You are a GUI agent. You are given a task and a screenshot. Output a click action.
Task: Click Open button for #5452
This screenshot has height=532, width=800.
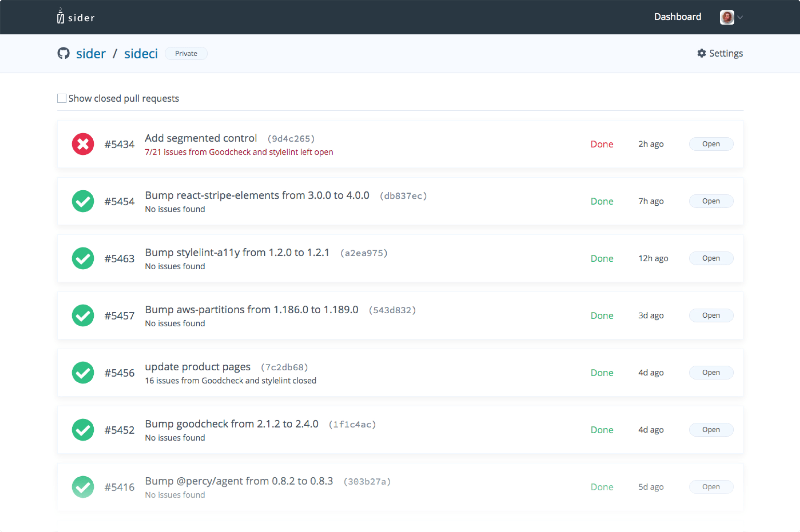point(711,429)
